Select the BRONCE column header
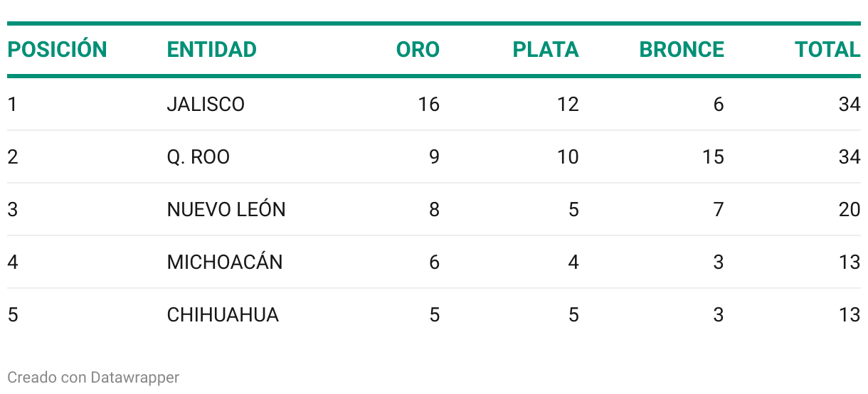 682,50
